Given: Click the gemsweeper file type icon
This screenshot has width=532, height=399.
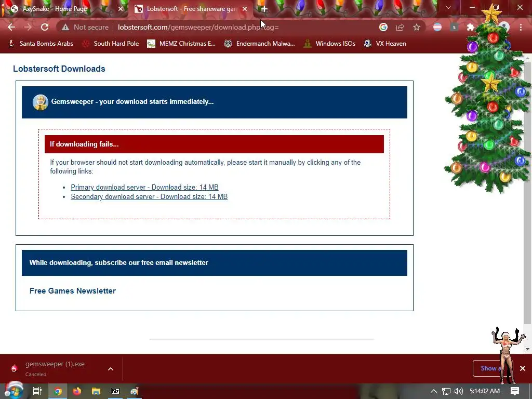Looking at the screenshot, I should pos(14,368).
